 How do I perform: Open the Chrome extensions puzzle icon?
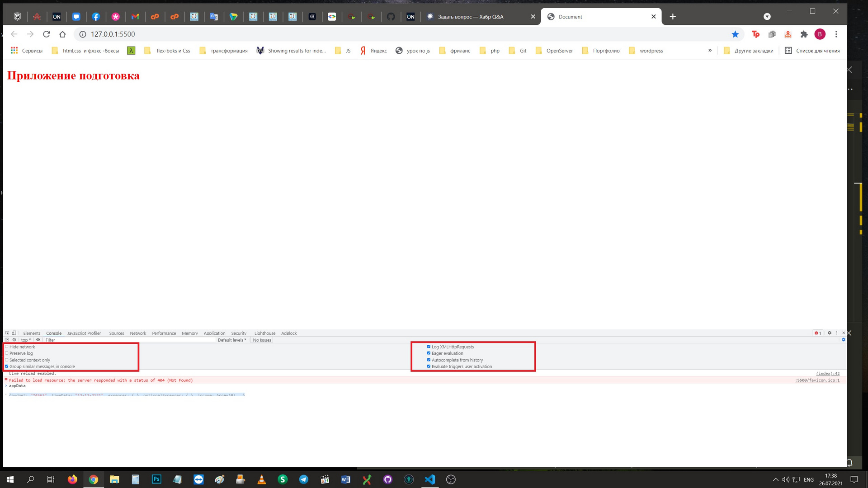(804, 34)
